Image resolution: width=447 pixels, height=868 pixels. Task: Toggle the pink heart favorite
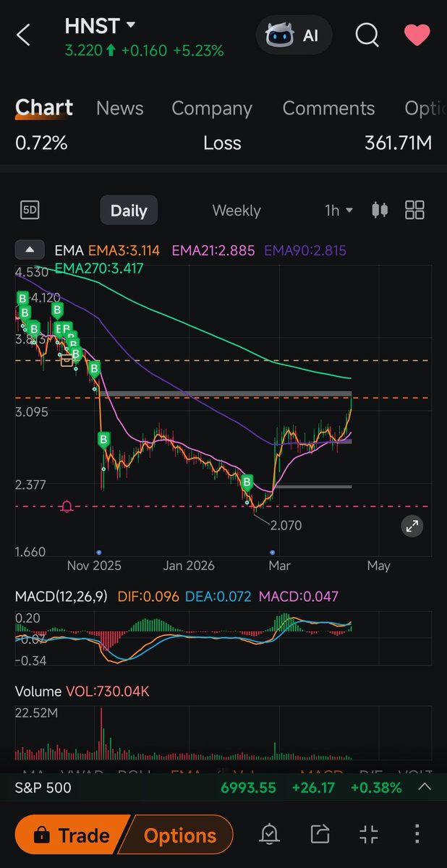pyautogui.click(x=417, y=35)
